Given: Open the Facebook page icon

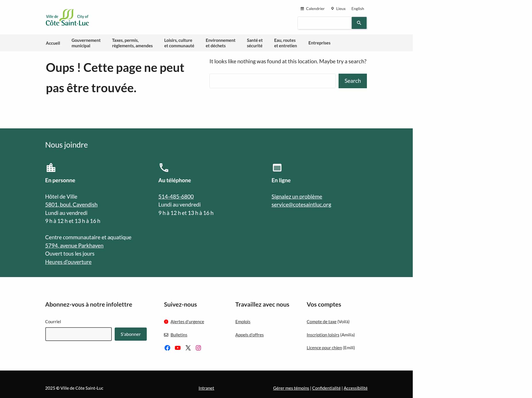Looking at the screenshot, I should 167,348.
